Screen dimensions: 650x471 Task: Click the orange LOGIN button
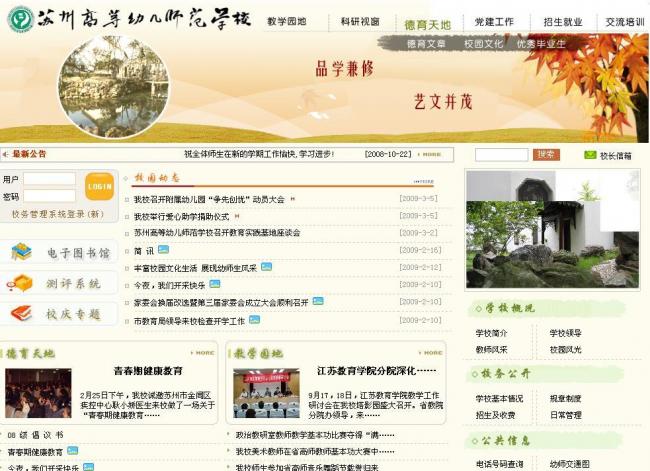click(x=99, y=186)
